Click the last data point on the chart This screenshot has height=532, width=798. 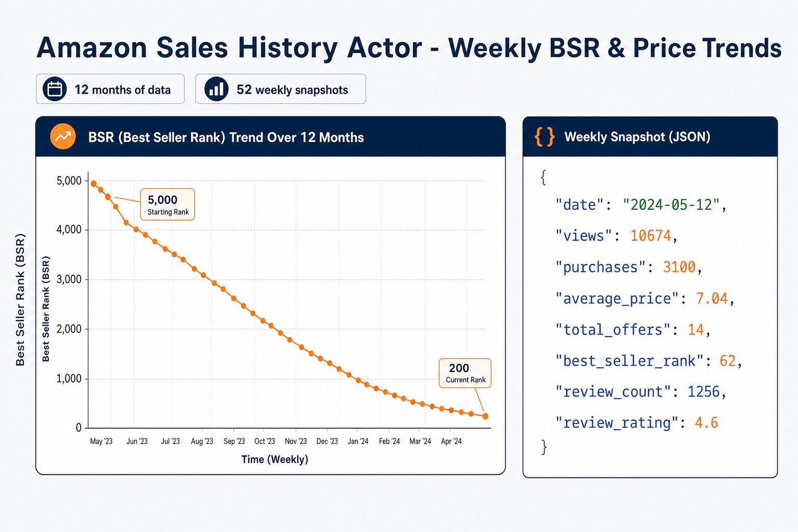point(485,416)
